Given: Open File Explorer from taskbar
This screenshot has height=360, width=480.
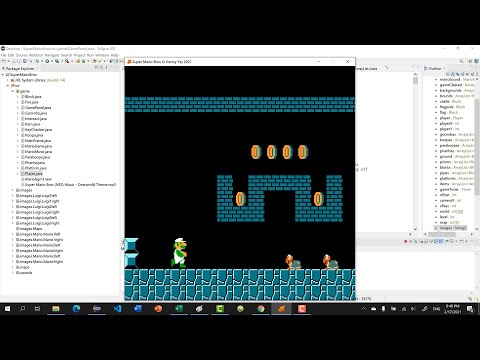Looking at the screenshot, I should (x=56, y=309).
